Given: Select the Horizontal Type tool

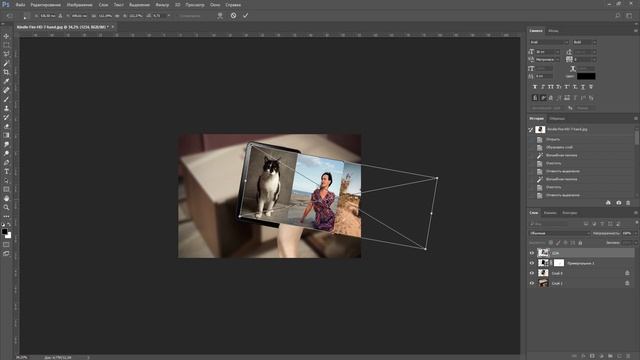Looking at the screenshot, I should click(6, 171).
